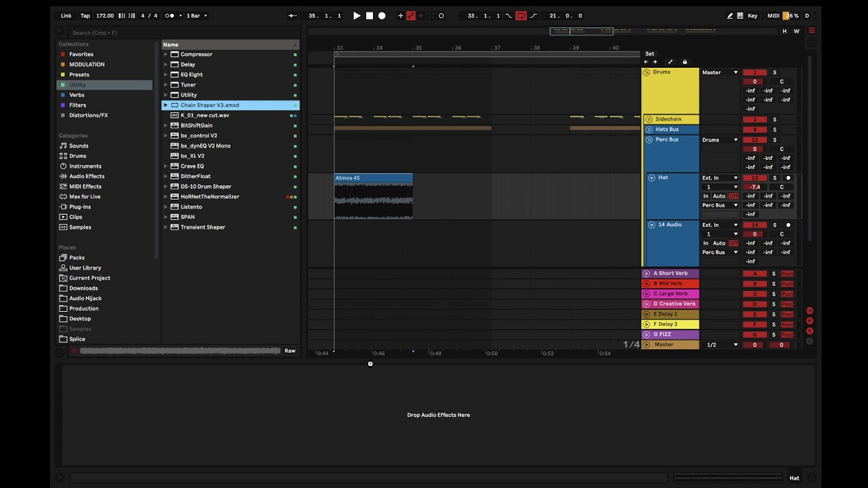The width and height of the screenshot is (868, 488).
Task: Open the Audio Effects category
Action: (x=87, y=176)
